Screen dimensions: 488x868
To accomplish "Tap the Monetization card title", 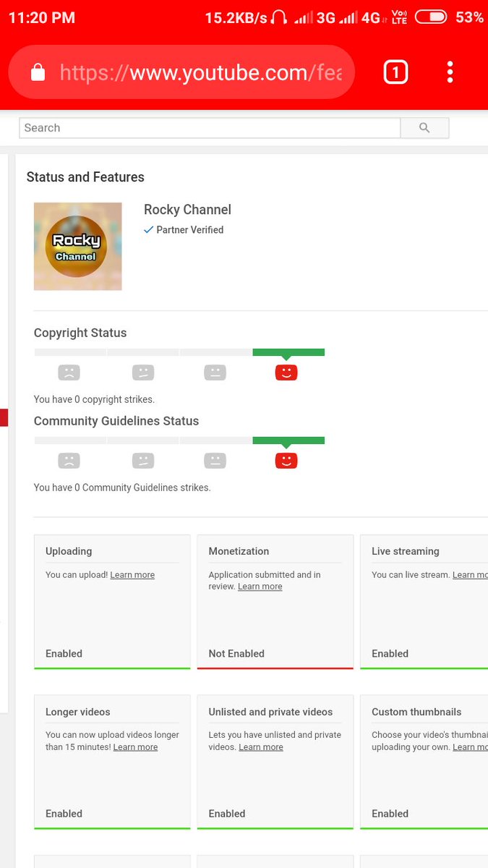I will click(239, 551).
